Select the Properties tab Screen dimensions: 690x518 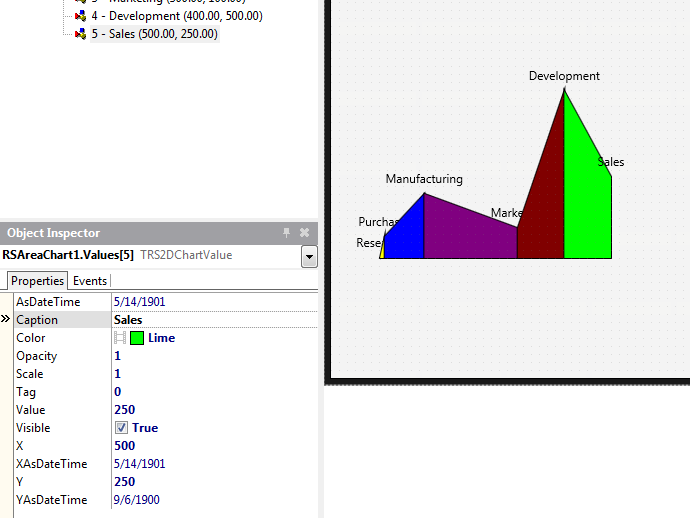37,281
